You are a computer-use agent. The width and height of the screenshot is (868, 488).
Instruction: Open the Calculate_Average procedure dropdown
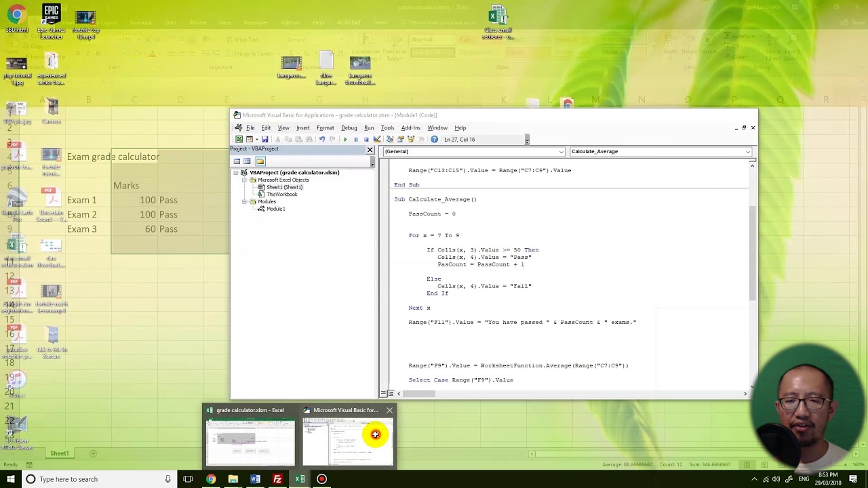pyautogui.click(x=748, y=152)
